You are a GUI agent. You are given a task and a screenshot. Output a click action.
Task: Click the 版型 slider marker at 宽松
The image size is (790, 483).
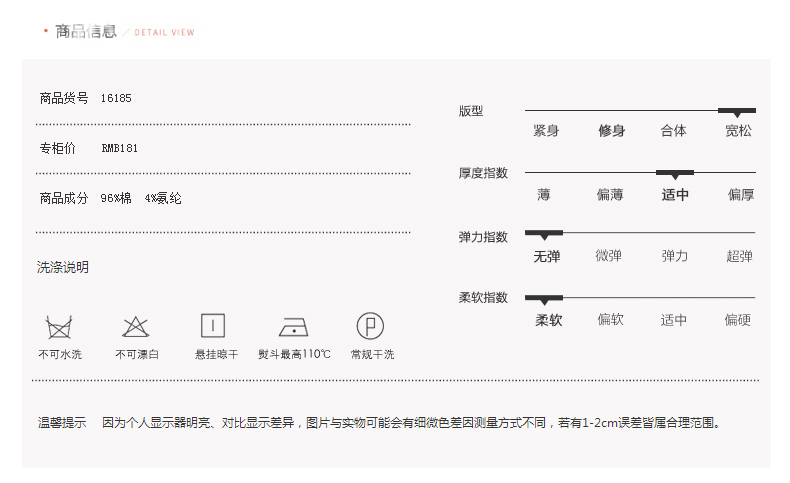pyautogui.click(x=737, y=112)
